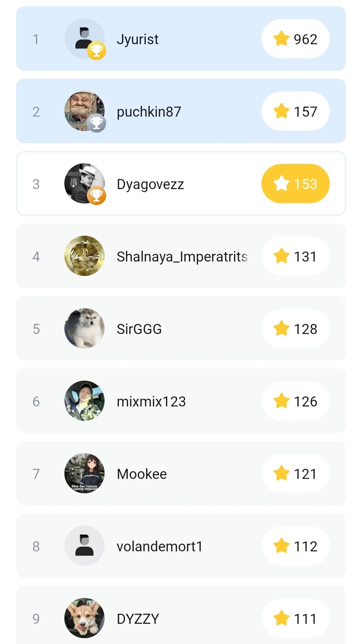Click the star icon beside score 131
The image size is (362, 644).
[x=281, y=256]
